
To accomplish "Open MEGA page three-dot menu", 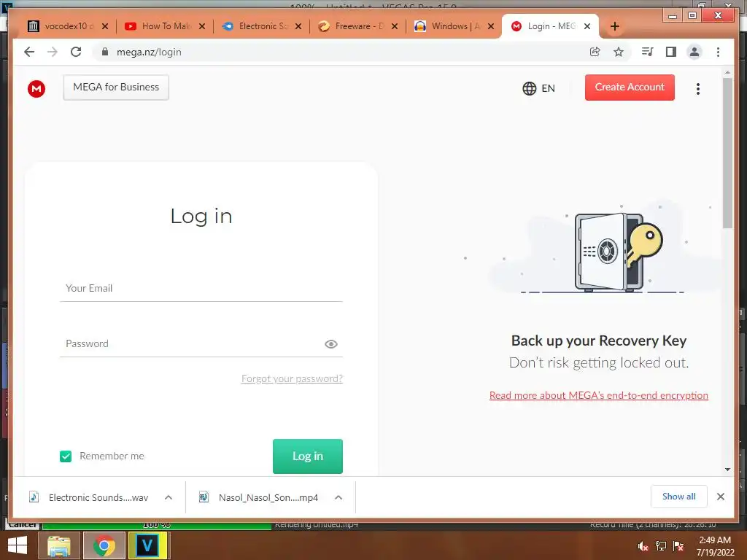I will (698, 88).
